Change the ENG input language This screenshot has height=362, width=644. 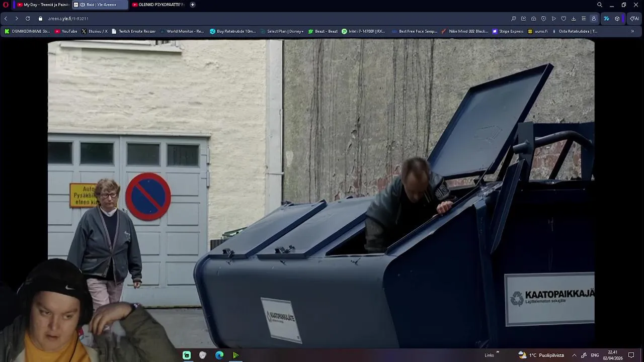595,355
